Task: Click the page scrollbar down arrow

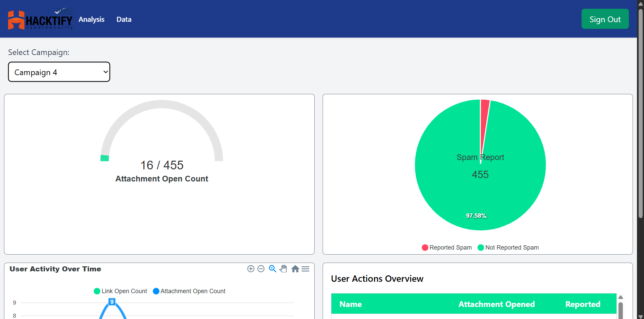Action: pos(641,316)
